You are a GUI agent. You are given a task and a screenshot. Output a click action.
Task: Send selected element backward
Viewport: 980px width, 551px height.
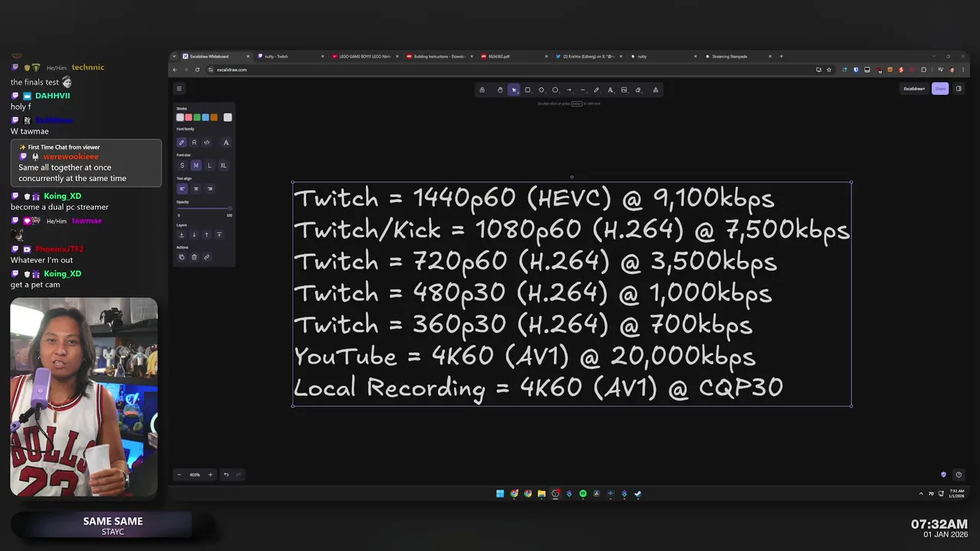[194, 235]
